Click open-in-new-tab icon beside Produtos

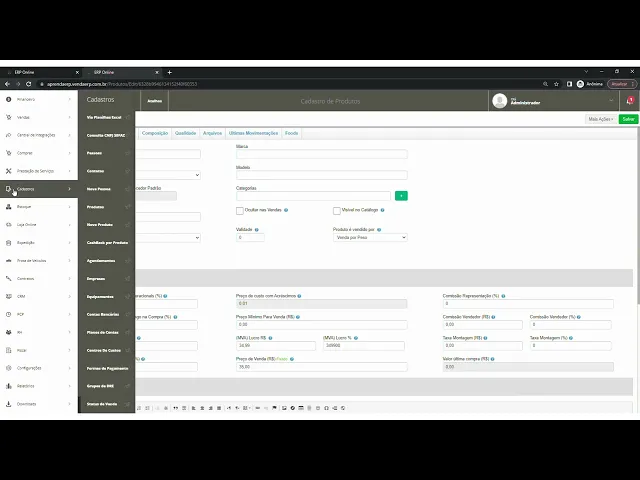coord(128,207)
